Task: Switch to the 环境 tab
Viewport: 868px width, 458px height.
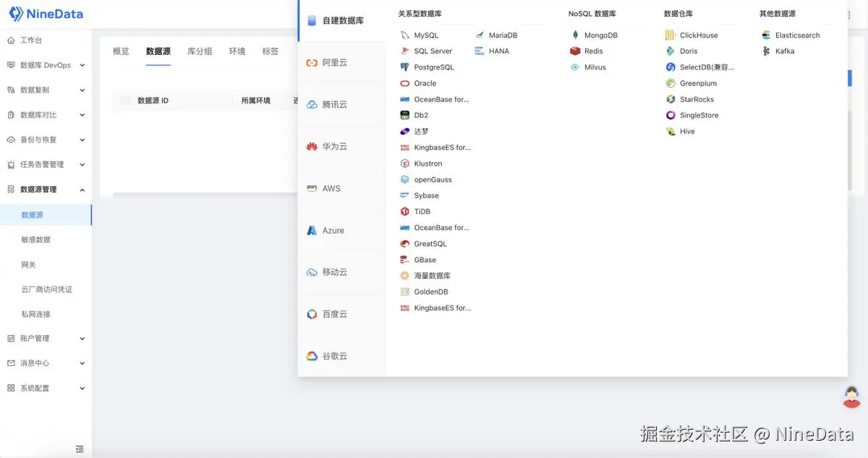Action: coord(237,51)
